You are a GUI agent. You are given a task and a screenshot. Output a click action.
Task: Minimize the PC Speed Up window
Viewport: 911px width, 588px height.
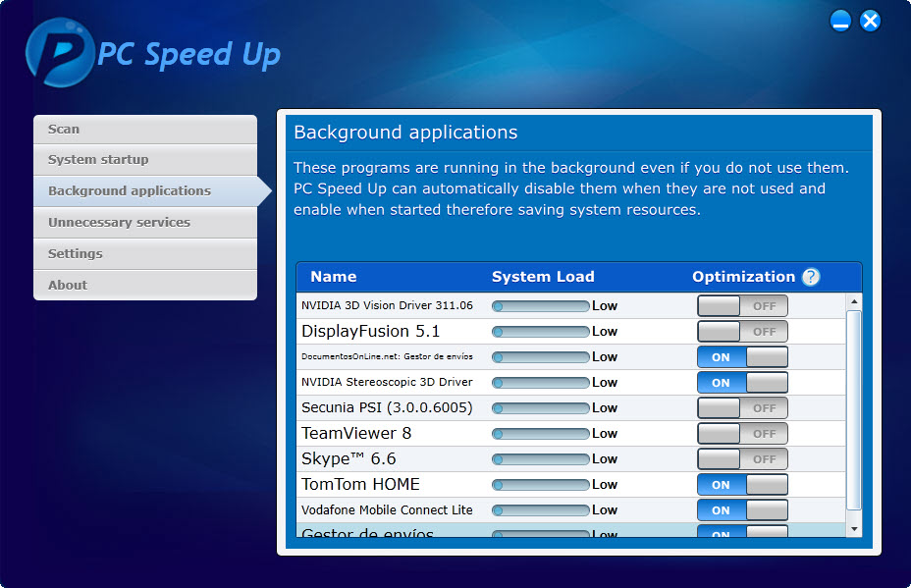(x=840, y=21)
